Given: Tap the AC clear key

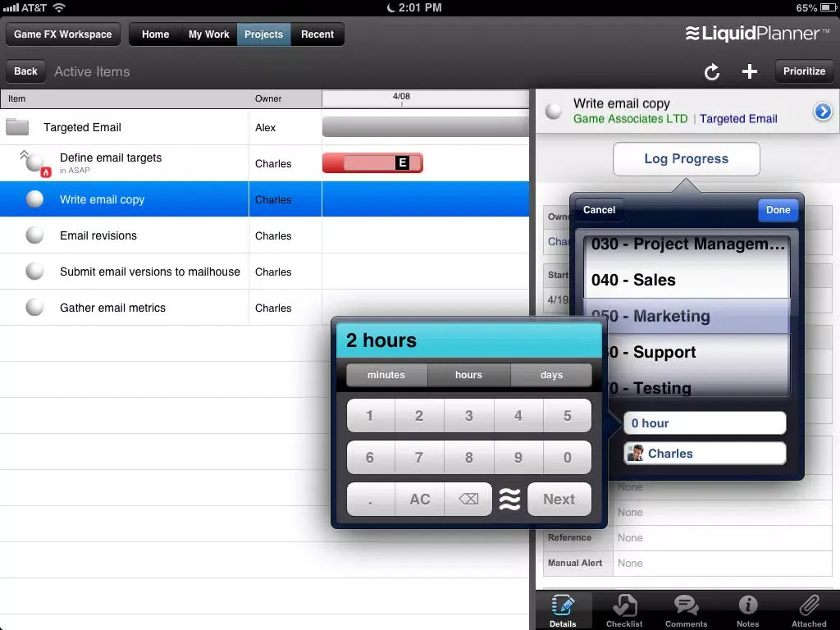Looking at the screenshot, I should click(x=419, y=500).
